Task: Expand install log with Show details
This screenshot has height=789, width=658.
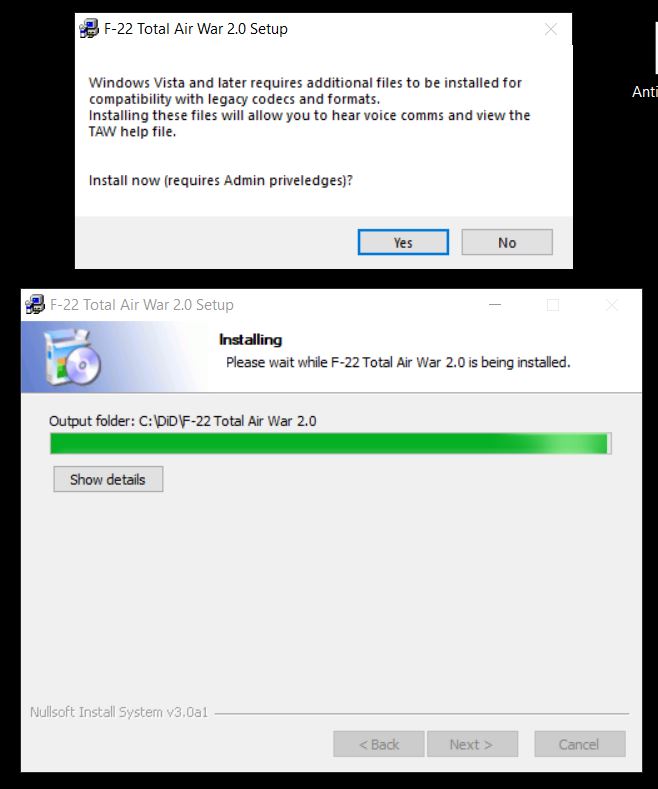Action: (108, 479)
